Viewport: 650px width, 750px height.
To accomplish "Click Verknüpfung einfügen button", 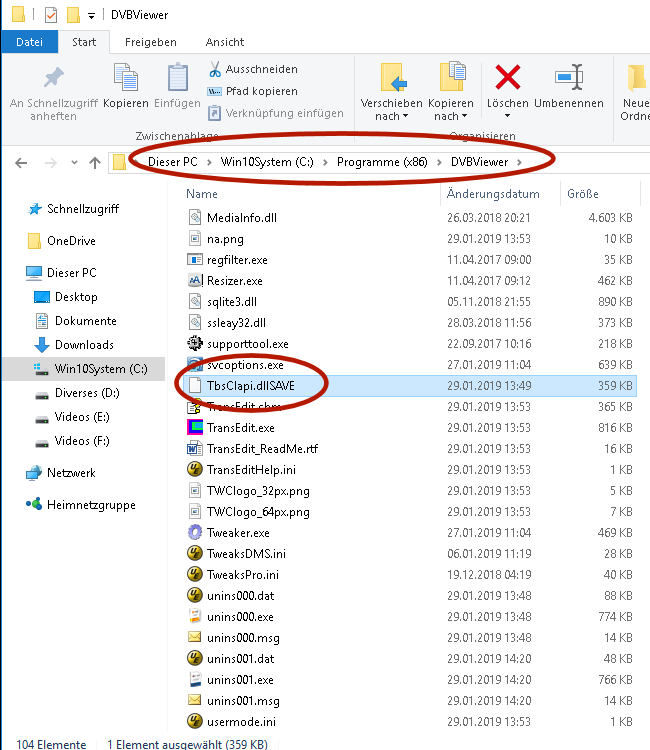I will (x=275, y=113).
